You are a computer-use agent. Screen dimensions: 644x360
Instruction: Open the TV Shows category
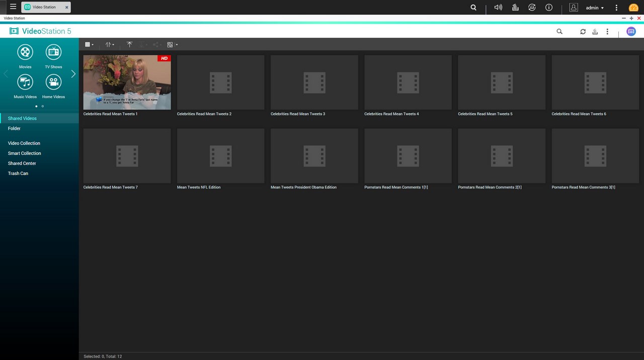(53, 56)
